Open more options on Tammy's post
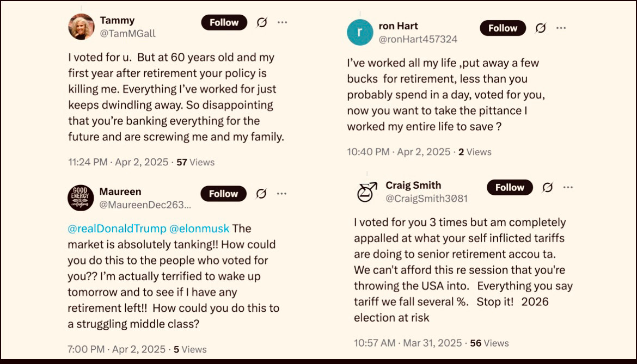The height and width of the screenshot is (364, 637). (x=283, y=22)
